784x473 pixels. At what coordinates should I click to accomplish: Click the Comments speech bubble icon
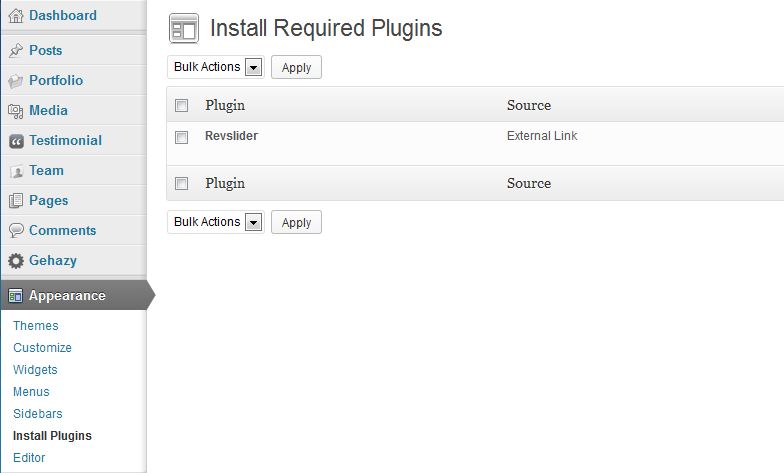coord(16,231)
